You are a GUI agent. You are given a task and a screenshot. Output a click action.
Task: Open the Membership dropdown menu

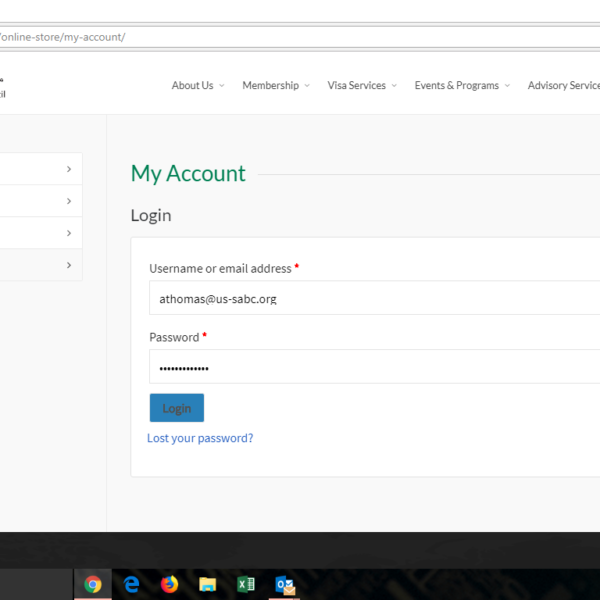(275, 86)
